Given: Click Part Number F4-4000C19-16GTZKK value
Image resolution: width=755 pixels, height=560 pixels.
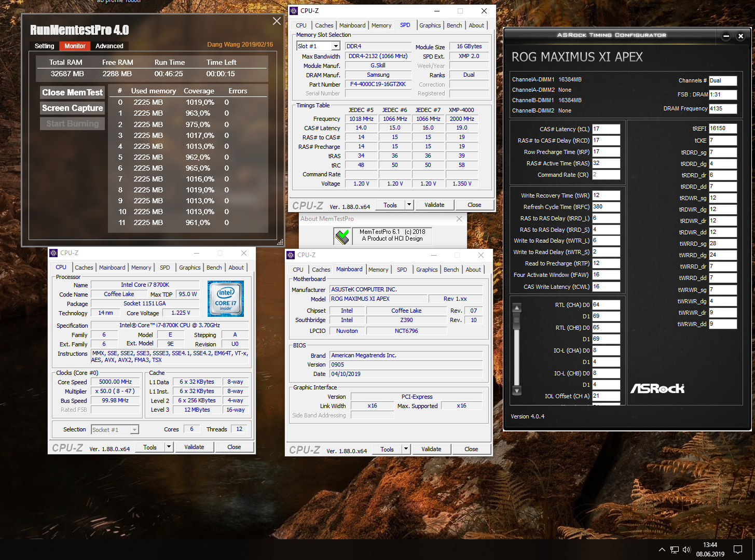Looking at the screenshot, I should click(378, 84).
